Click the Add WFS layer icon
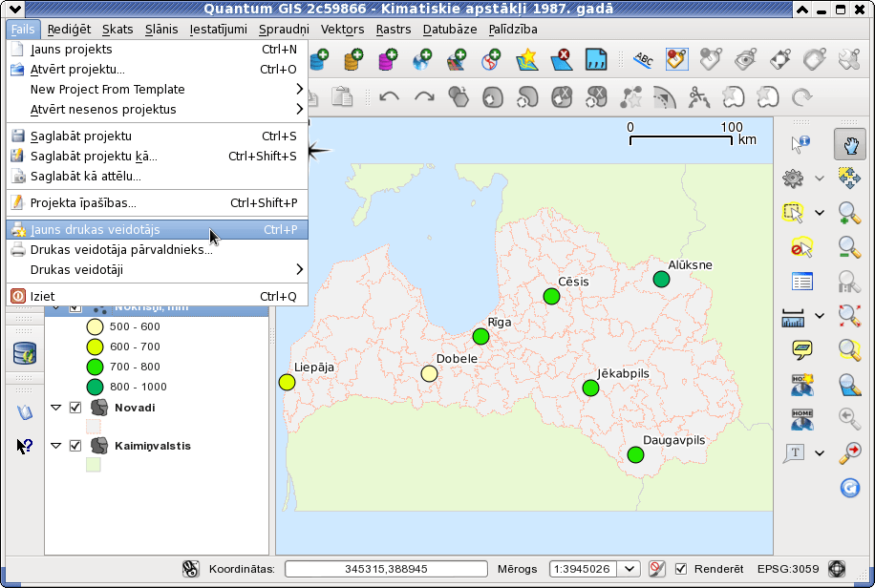Viewport: 875px width, 588px height. point(492,59)
